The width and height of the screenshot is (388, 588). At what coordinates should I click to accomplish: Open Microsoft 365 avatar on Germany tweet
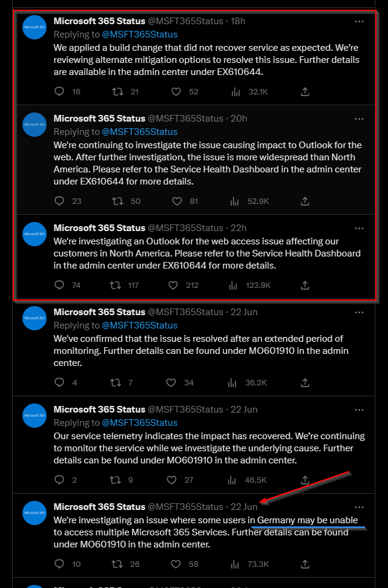pyautogui.click(x=35, y=512)
